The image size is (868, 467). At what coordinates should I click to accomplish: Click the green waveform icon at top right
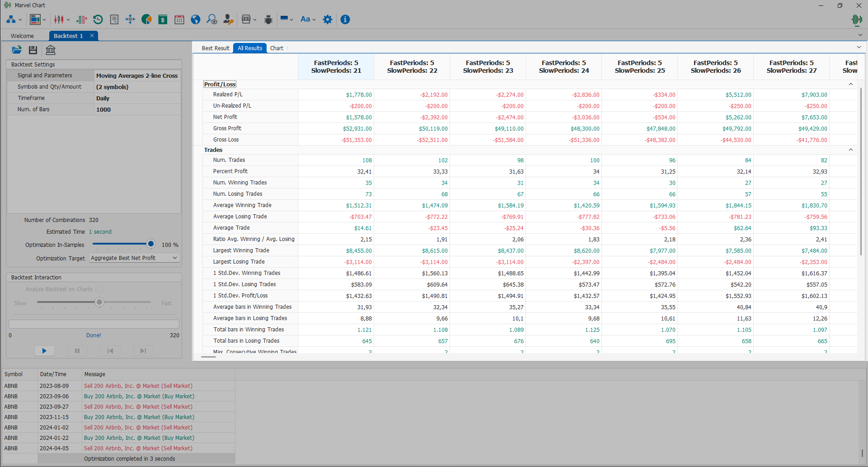(857, 19)
